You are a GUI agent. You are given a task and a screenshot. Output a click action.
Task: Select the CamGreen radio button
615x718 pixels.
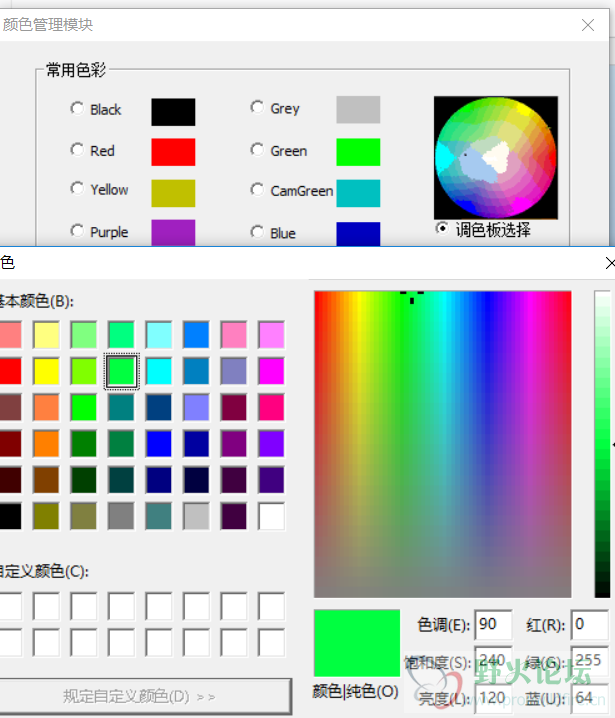[257, 189]
